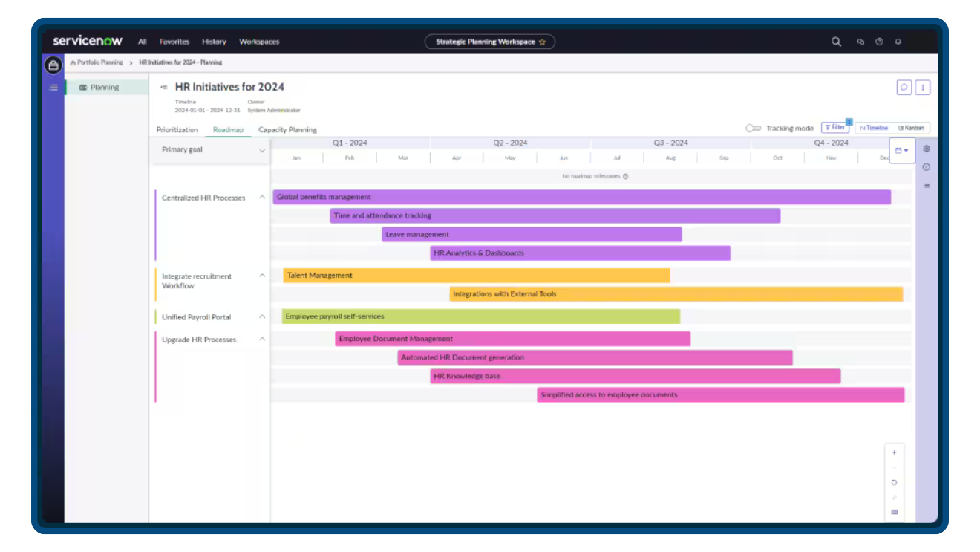Click the settings gear icon on right edge
This screenshot has width=980, height=552.
(926, 149)
